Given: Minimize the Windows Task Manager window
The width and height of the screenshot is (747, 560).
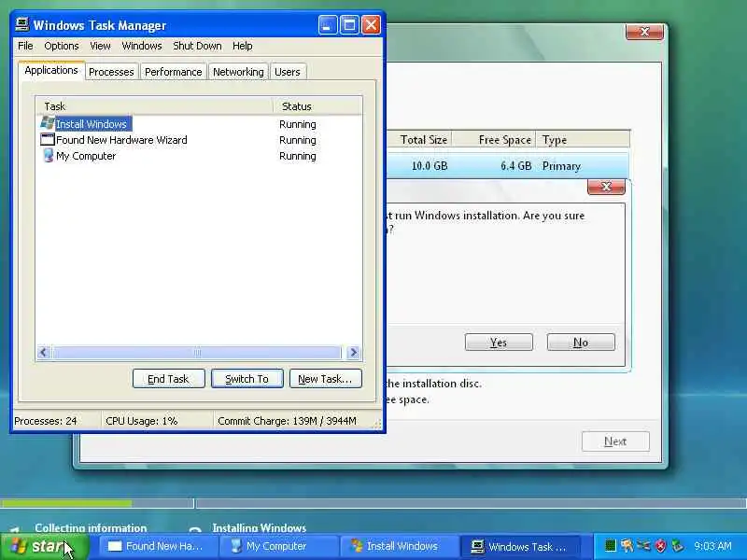Looking at the screenshot, I should 328,25.
